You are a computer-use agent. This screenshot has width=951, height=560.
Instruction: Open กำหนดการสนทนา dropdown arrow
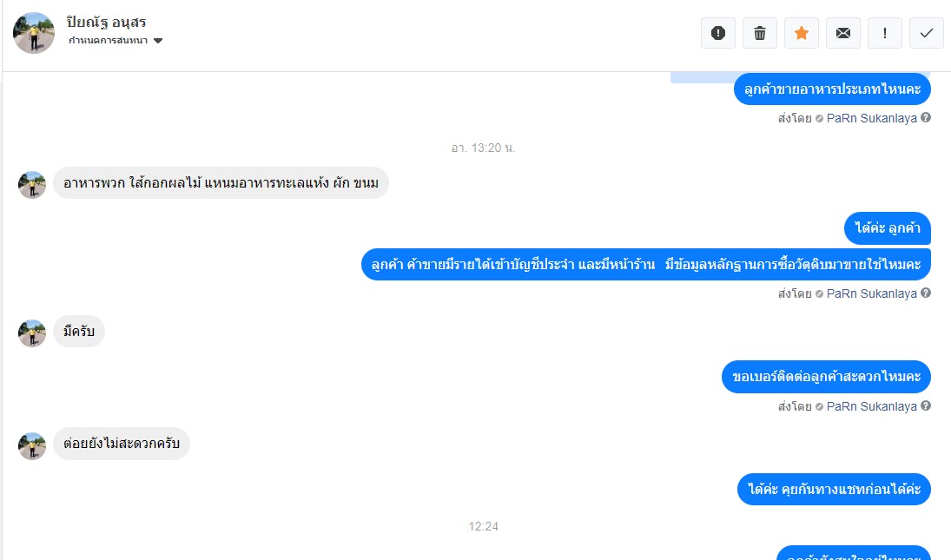[158, 41]
